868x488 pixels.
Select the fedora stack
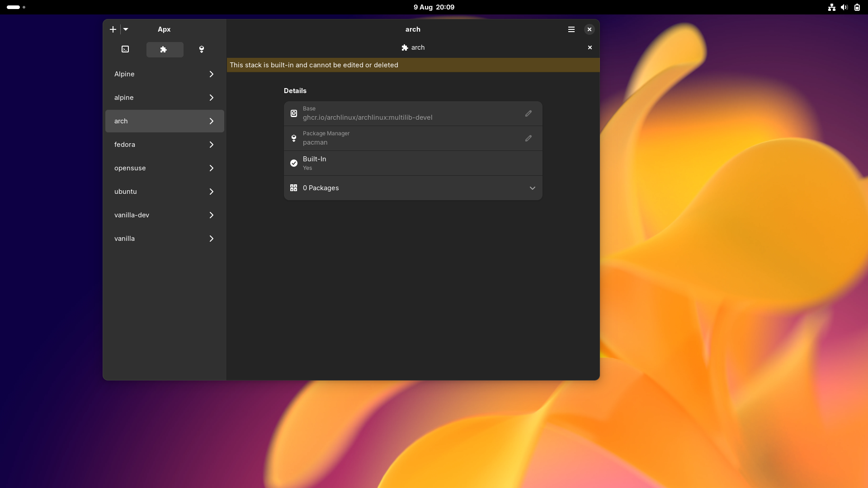pyautogui.click(x=165, y=145)
